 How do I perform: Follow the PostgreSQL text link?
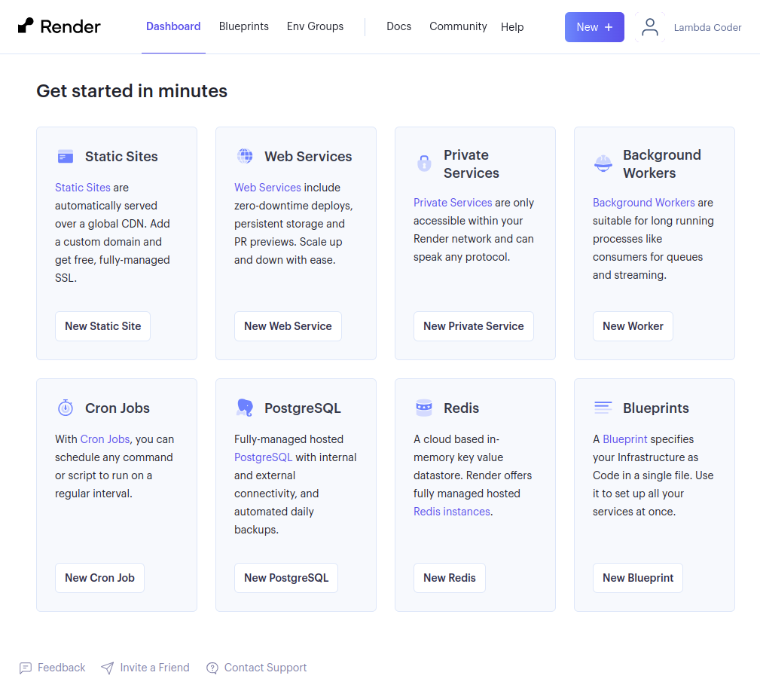click(263, 457)
